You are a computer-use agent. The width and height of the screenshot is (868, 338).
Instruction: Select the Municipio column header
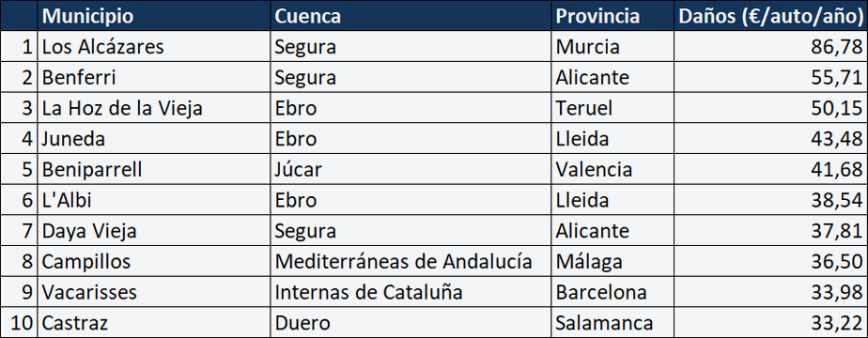point(154,15)
